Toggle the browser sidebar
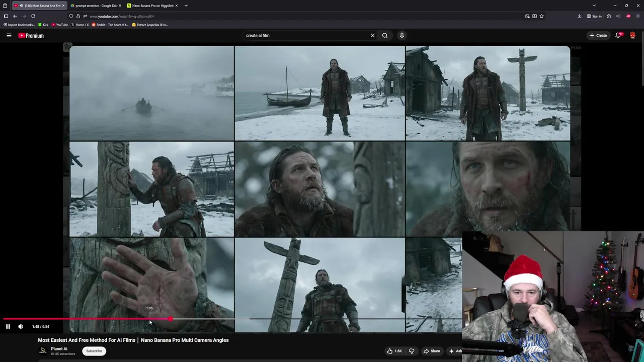Screen dimensions: 644x362 [x=6, y=16]
